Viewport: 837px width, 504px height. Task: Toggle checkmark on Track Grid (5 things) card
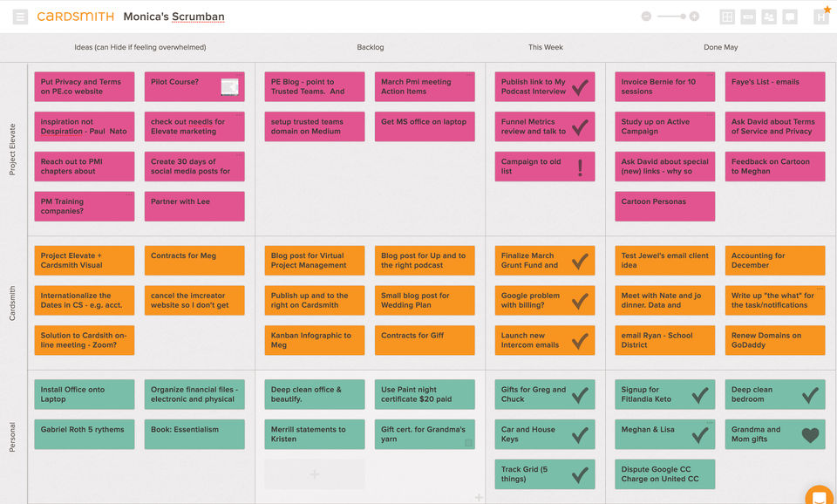pos(580,474)
